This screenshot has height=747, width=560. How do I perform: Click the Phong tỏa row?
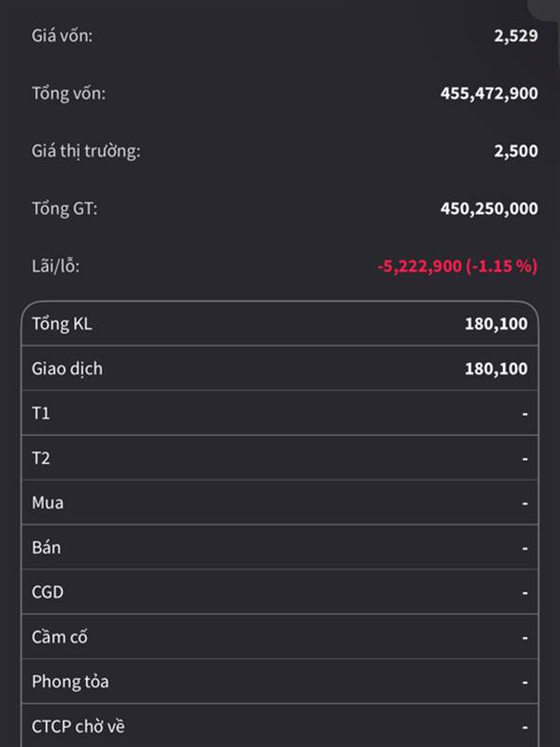pos(280,682)
